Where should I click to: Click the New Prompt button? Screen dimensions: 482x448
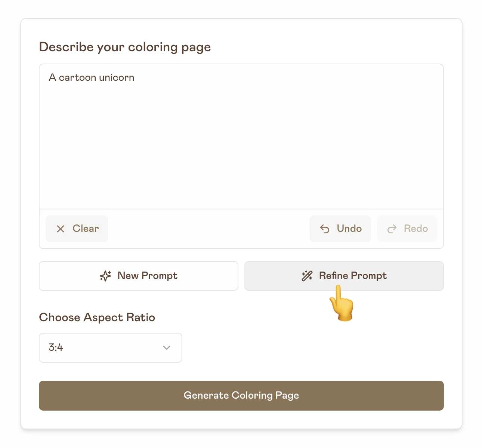coord(139,276)
